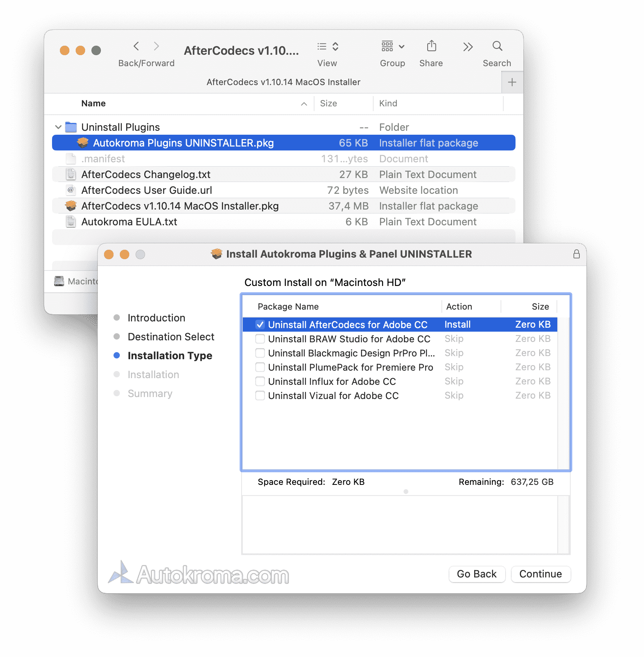
Task: Open the Group dropdown in toolbar
Action: [x=393, y=46]
